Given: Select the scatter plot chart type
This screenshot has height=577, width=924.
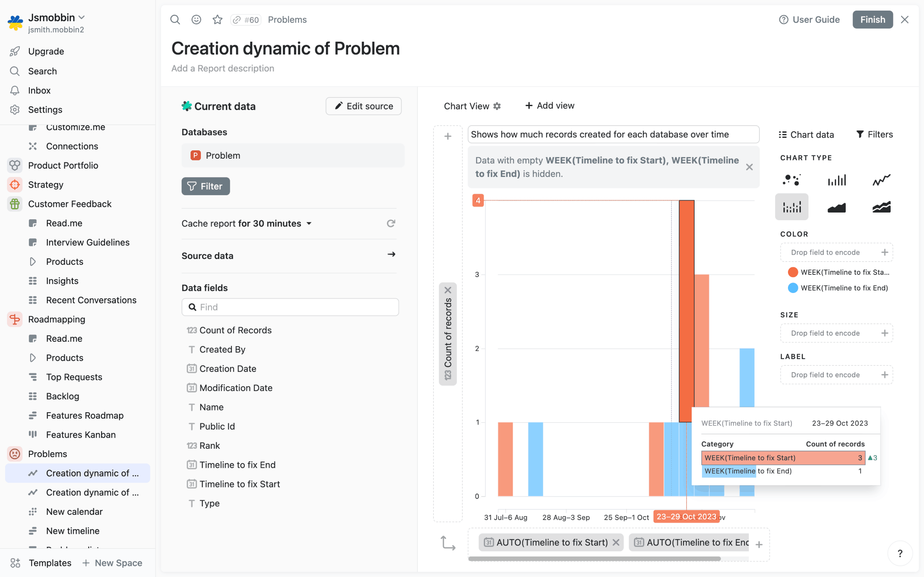Looking at the screenshot, I should coord(791,180).
